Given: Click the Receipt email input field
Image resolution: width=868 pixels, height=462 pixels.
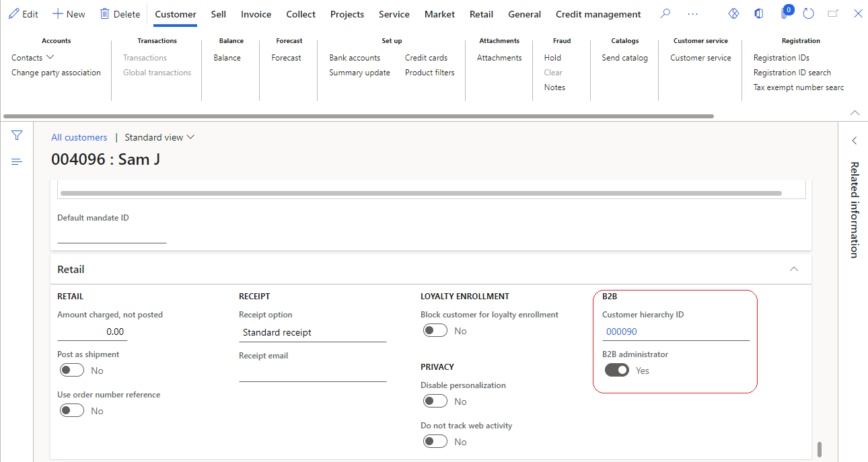Looking at the screenshot, I should pyautogui.click(x=313, y=373).
